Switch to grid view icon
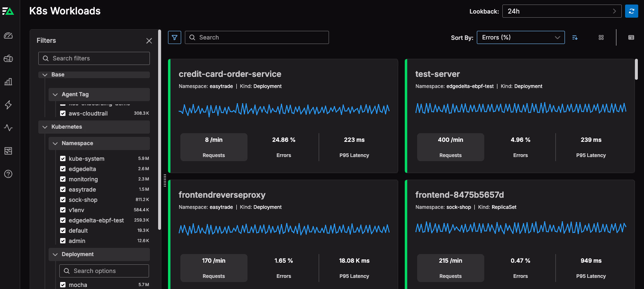Viewport: 644px width, 289px height. pos(601,37)
